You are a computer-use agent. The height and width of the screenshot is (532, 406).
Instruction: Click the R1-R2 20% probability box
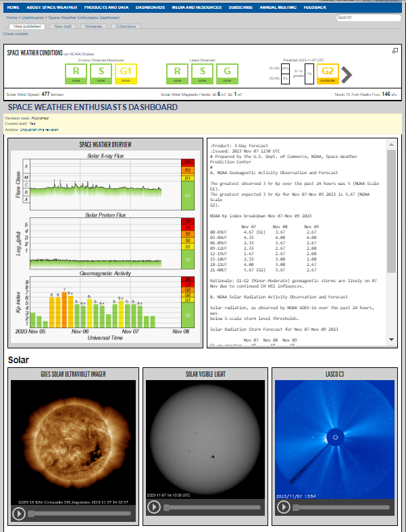[285, 68]
